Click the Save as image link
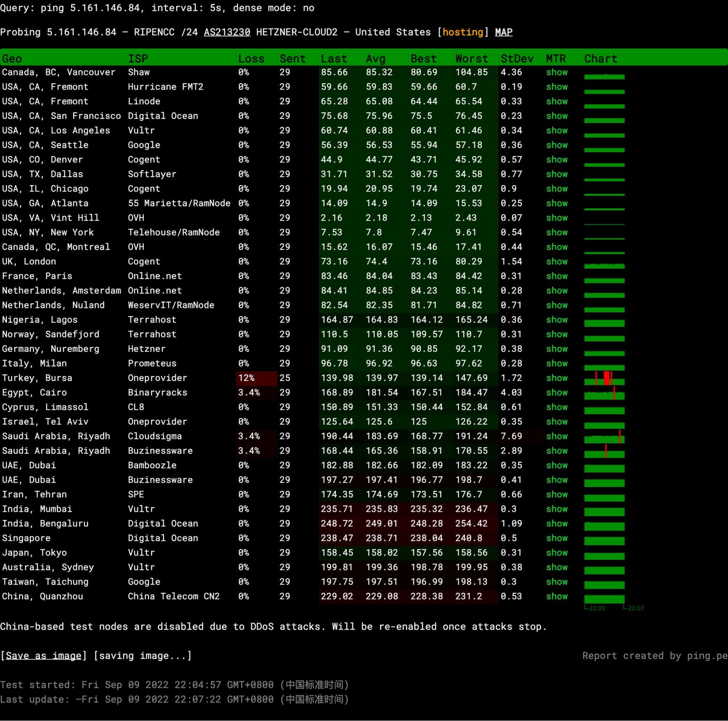 point(44,656)
